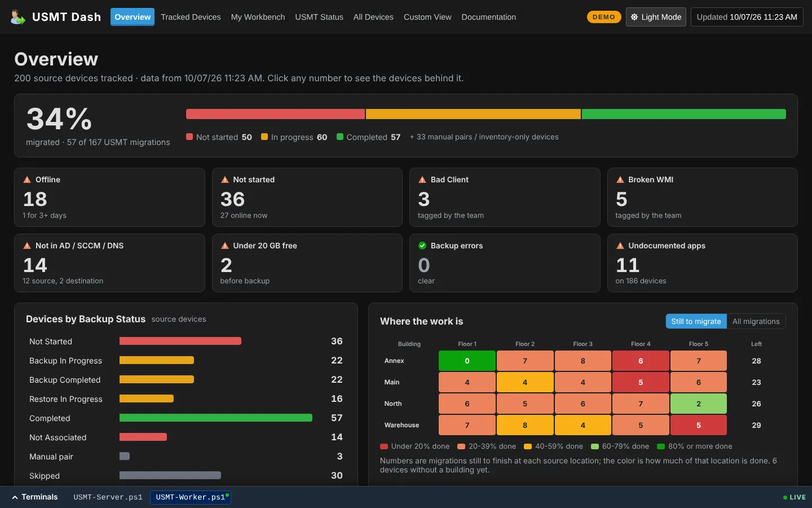Click the Updated 10/07/26 timestamp button
This screenshot has width=812, height=508.
pyautogui.click(x=747, y=17)
